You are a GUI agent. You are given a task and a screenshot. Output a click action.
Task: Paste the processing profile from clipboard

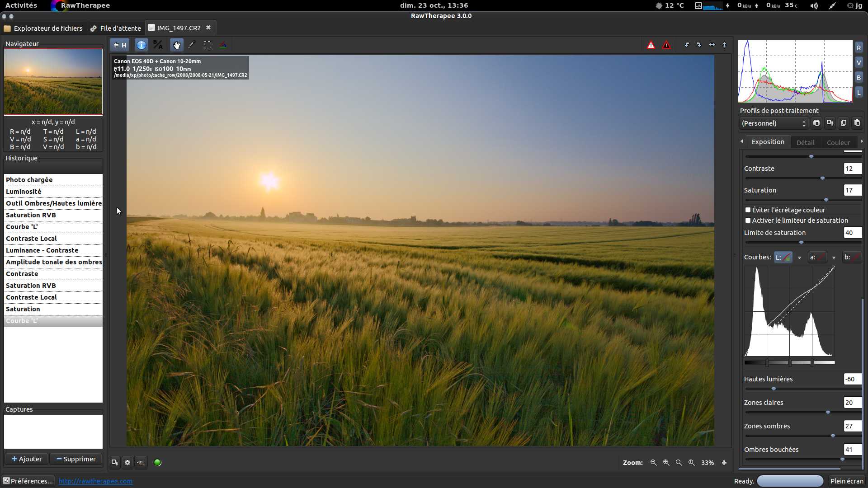pyautogui.click(x=857, y=123)
